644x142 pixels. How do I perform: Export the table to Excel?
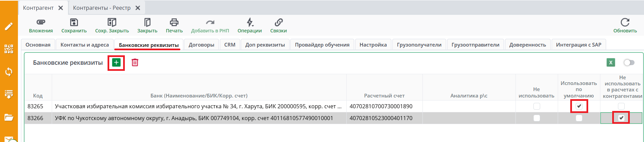(611, 62)
